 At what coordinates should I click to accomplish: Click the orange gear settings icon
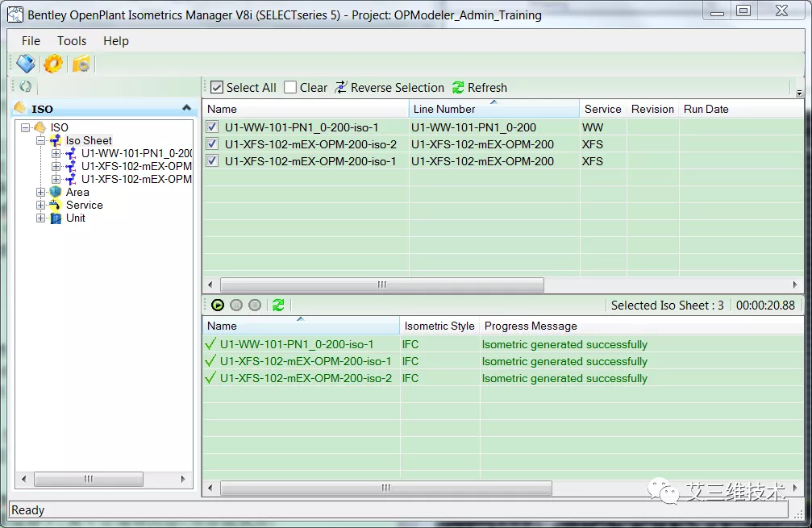coord(53,64)
